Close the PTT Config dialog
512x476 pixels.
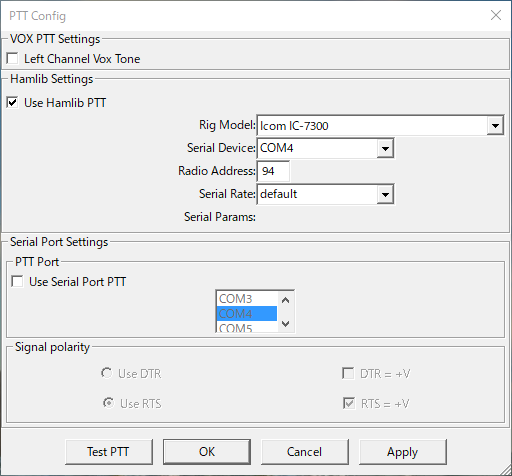(496, 15)
